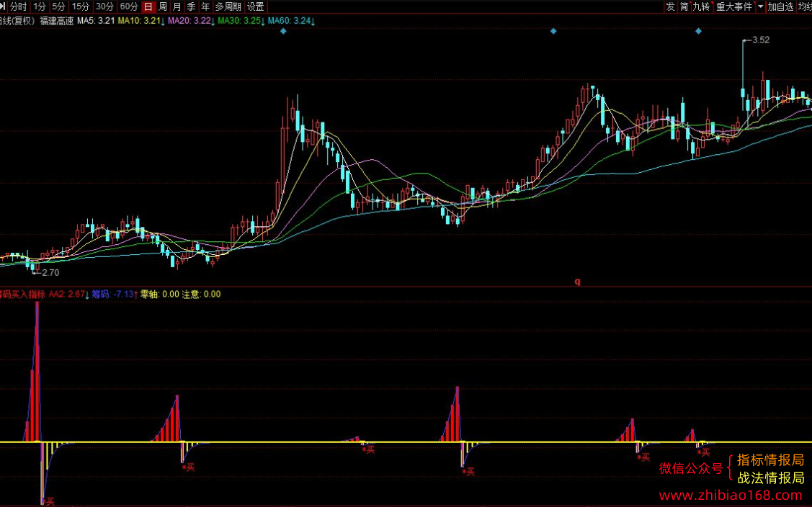Click the purple MA20: 3.22 label

tap(191, 21)
